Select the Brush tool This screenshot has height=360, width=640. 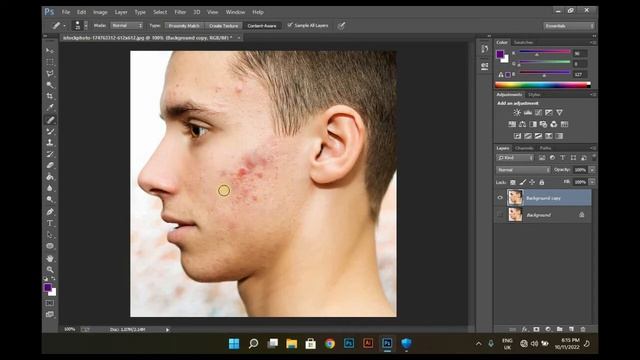[x=50, y=131]
